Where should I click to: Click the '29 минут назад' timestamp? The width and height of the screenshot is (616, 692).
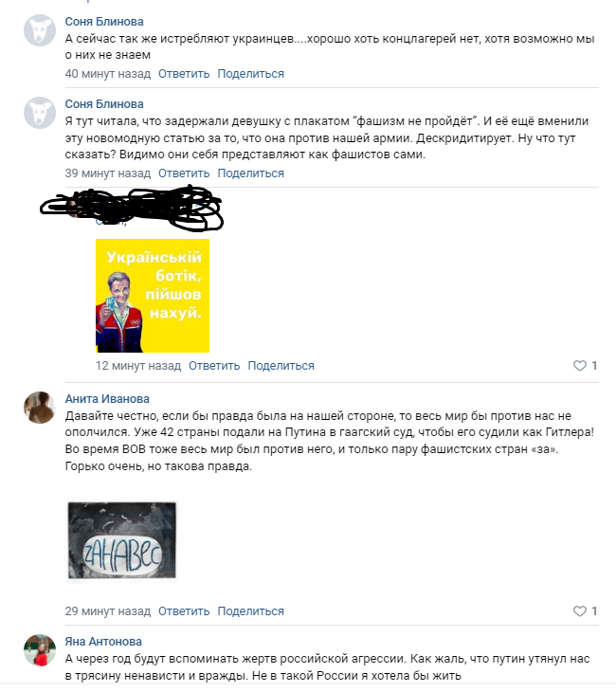click(108, 611)
